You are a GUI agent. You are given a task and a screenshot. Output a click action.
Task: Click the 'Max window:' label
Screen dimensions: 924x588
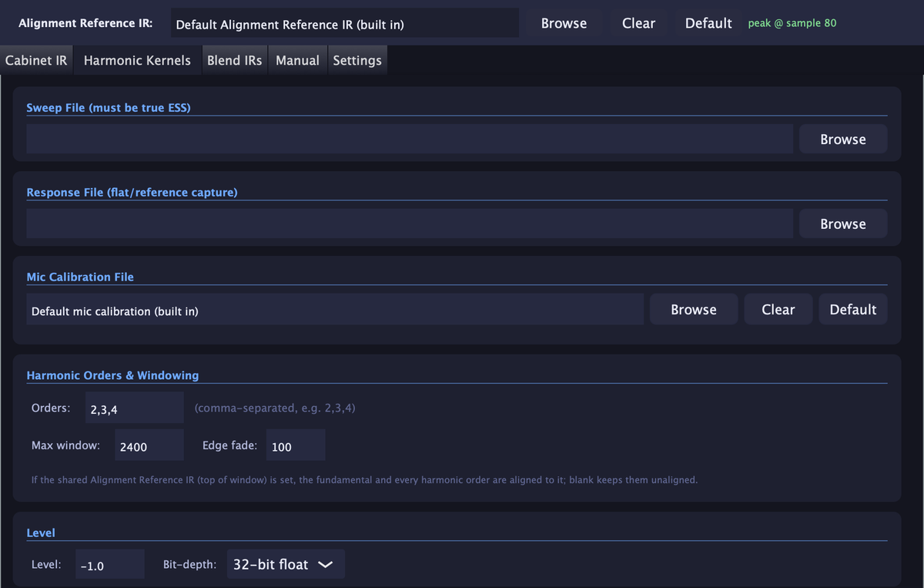[x=65, y=445]
